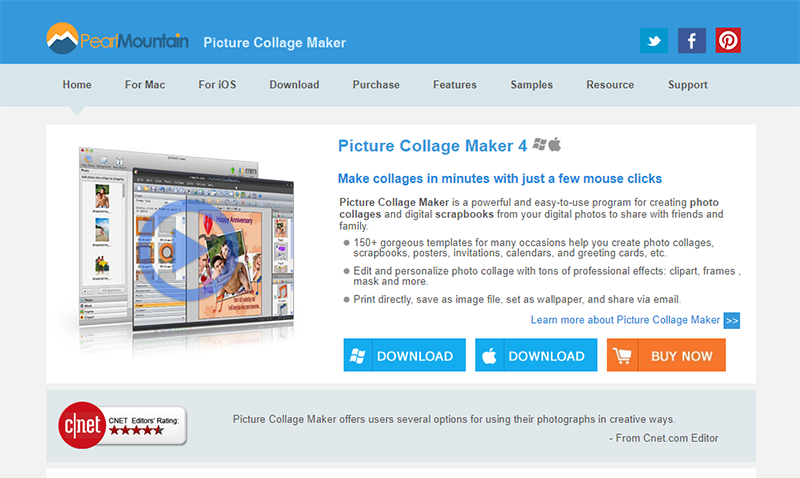This screenshot has width=800, height=478.
Task: Click the PearlMountain logo
Action: [x=118, y=39]
